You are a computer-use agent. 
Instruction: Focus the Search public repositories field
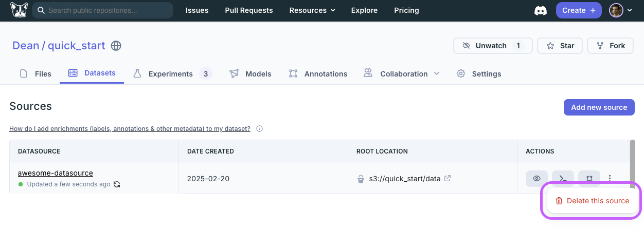point(103,10)
